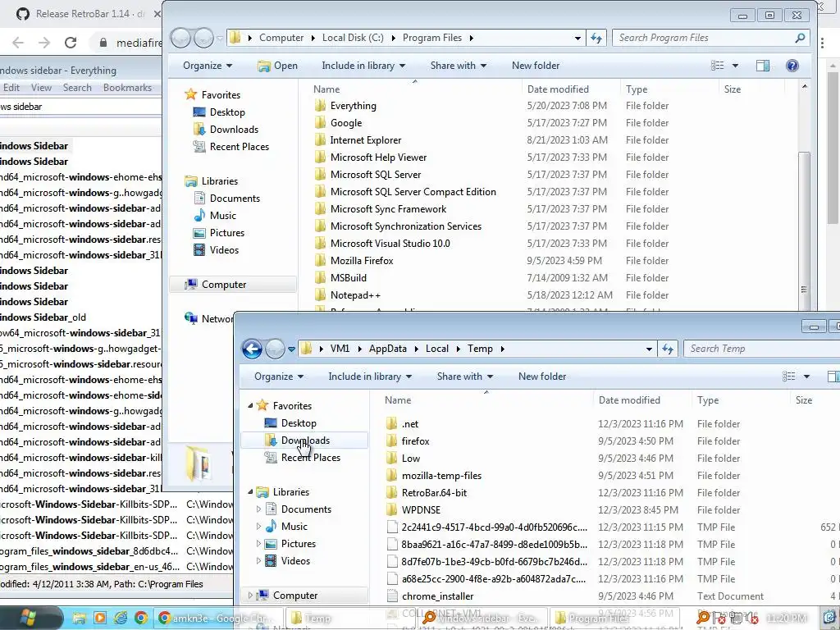This screenshot has height=630, width=840.
Task: Click Forward arrow in Temp window
Action: pyautogui.click(x=275, y=349)
